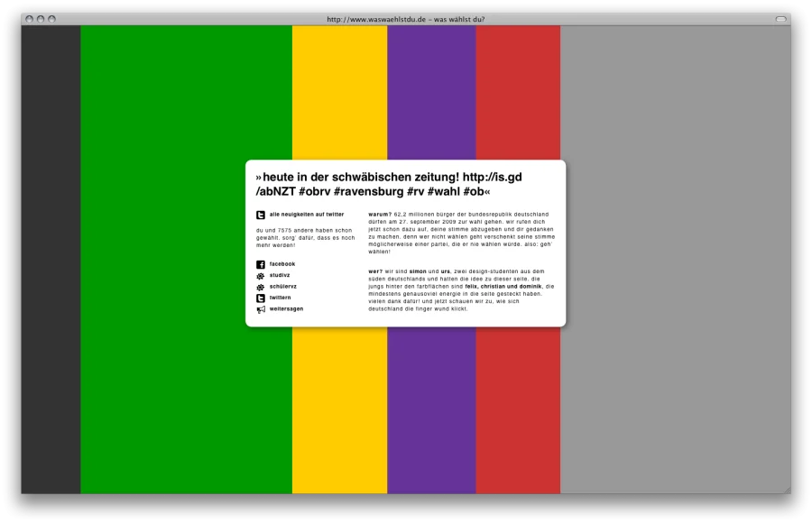
Task: Click the bold name 'simon'
Action: [x=418, y=271]
